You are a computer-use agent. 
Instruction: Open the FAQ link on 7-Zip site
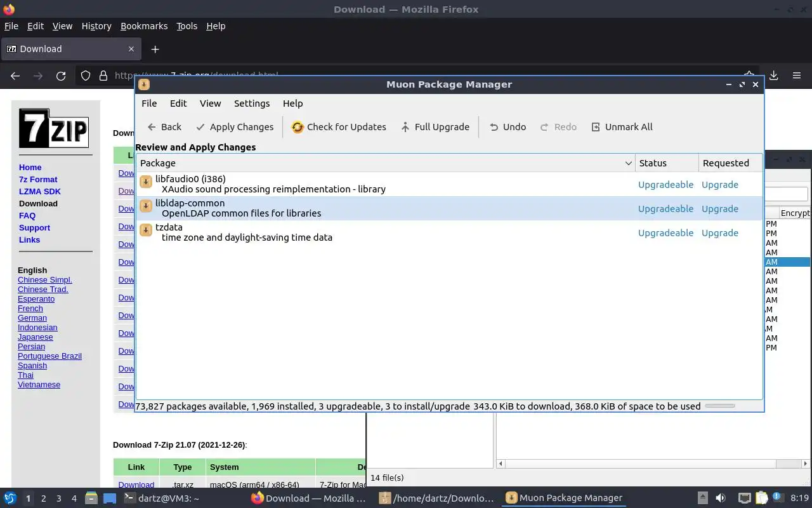pos(27,216)
